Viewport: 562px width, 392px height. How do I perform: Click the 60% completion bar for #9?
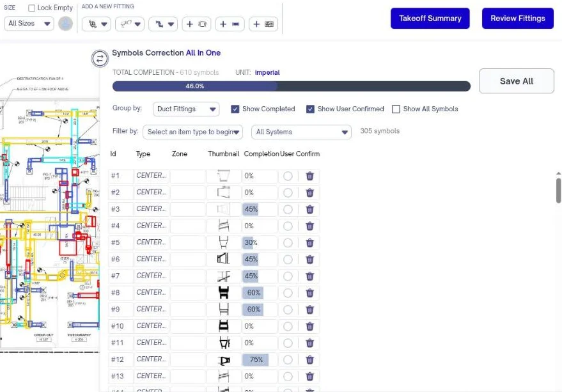tap(253, 310)
